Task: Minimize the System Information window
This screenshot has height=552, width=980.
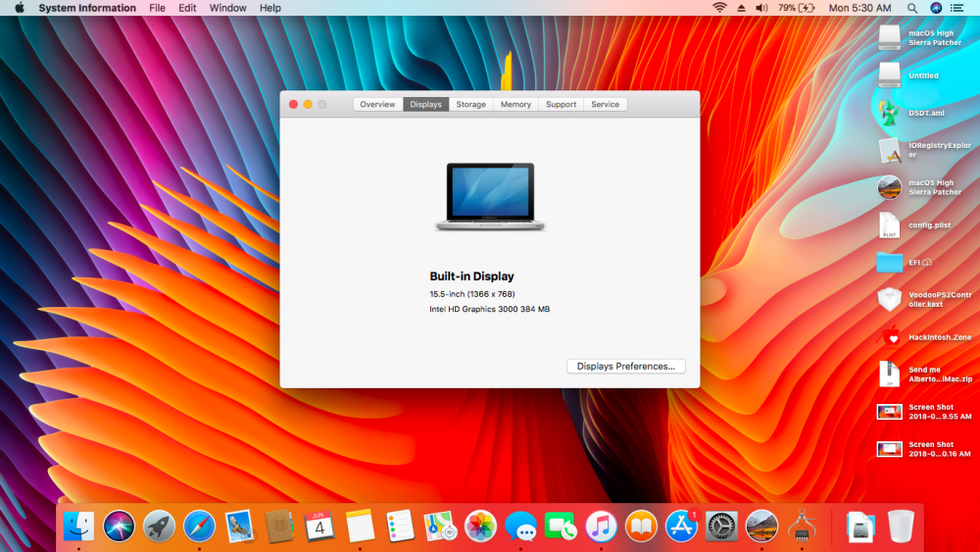Action: tap(308, 104)
